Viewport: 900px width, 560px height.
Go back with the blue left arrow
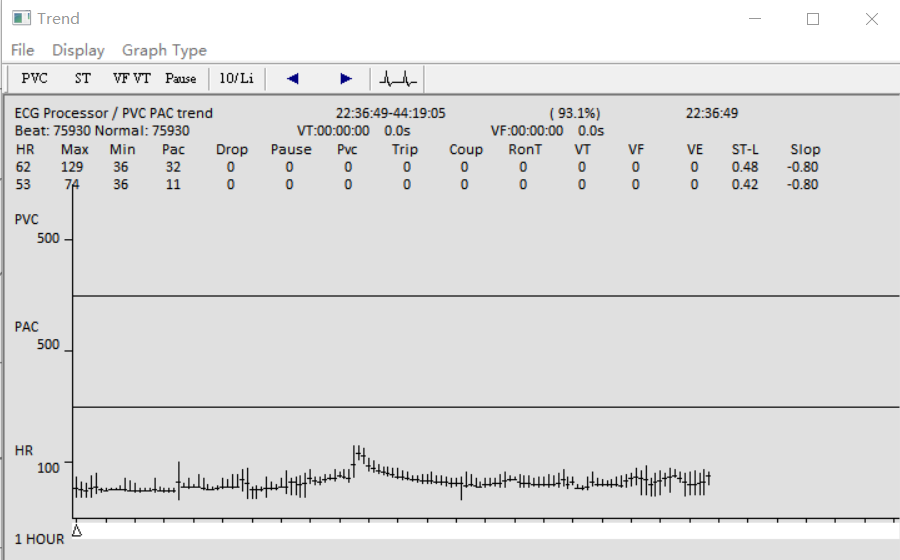(292, 78)
